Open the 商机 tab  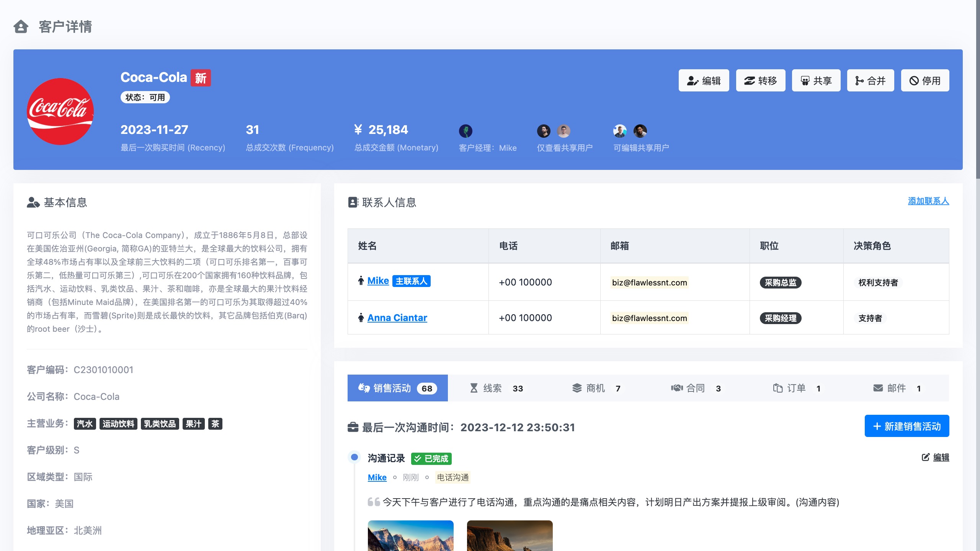pos(596,388)
